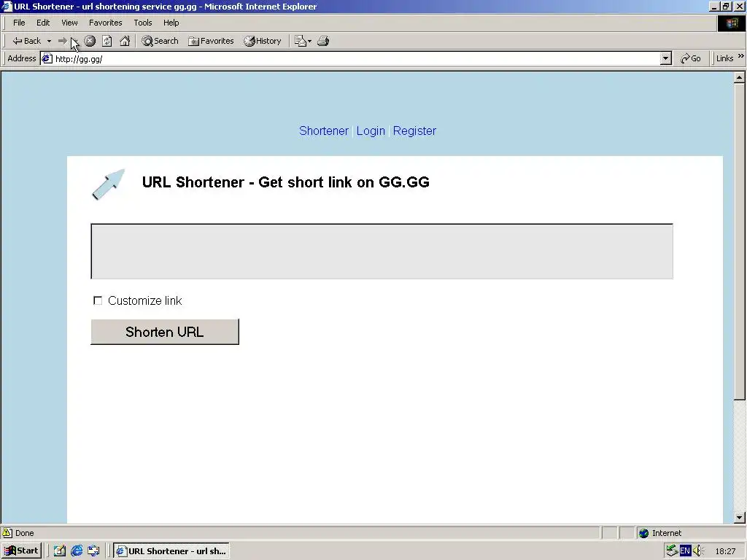This screenshot has width=747, height=560.
Task: Open the Favorites toolbar button
Action: (x=211, y=41)
